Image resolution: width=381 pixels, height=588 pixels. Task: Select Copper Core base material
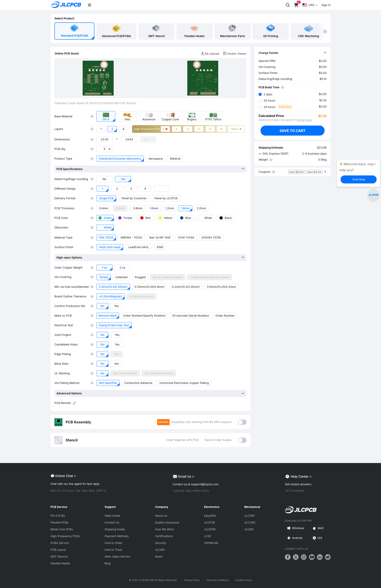click(x=170, y=116)
